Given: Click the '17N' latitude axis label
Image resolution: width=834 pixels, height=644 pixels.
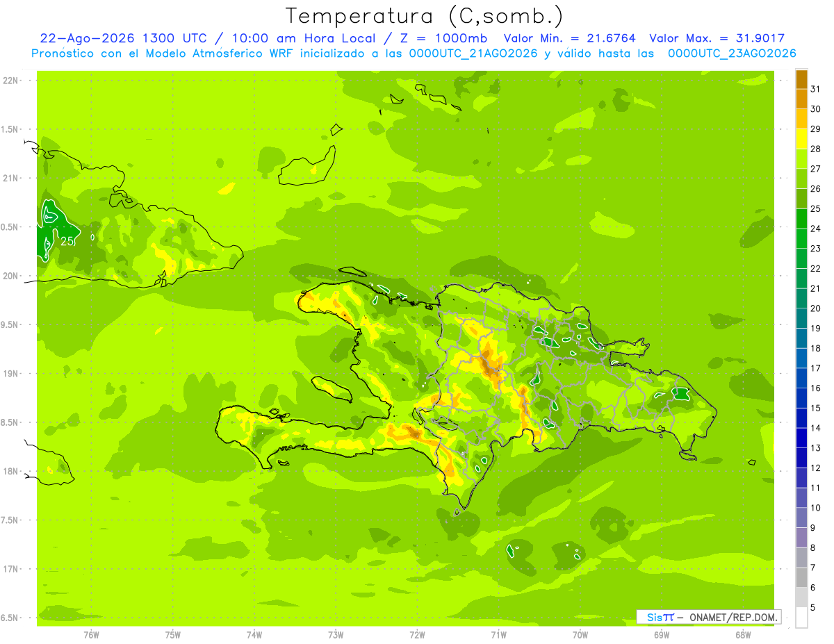Looking at the screenshot, I should pyautogui.click(x=10, y=569).
